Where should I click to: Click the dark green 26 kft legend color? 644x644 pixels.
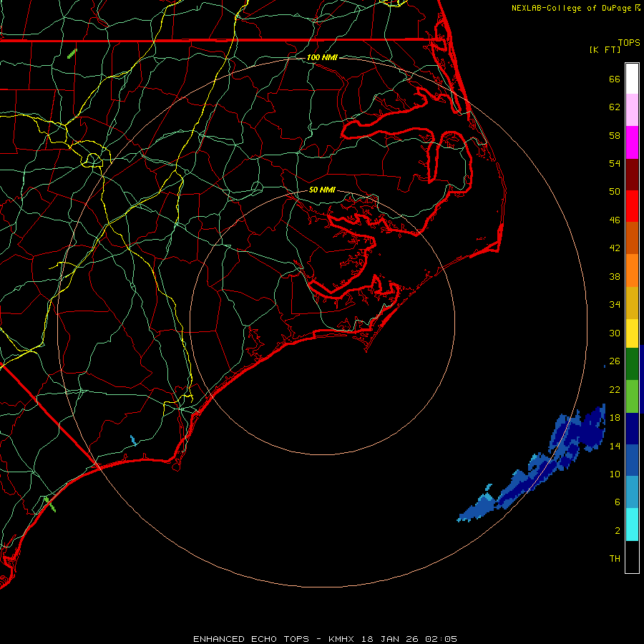point(632,364)
